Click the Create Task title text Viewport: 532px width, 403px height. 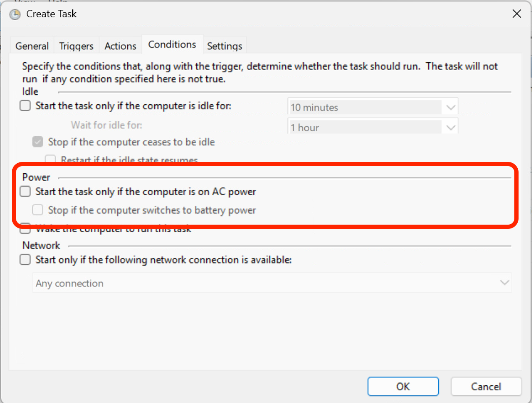[51, 14]
